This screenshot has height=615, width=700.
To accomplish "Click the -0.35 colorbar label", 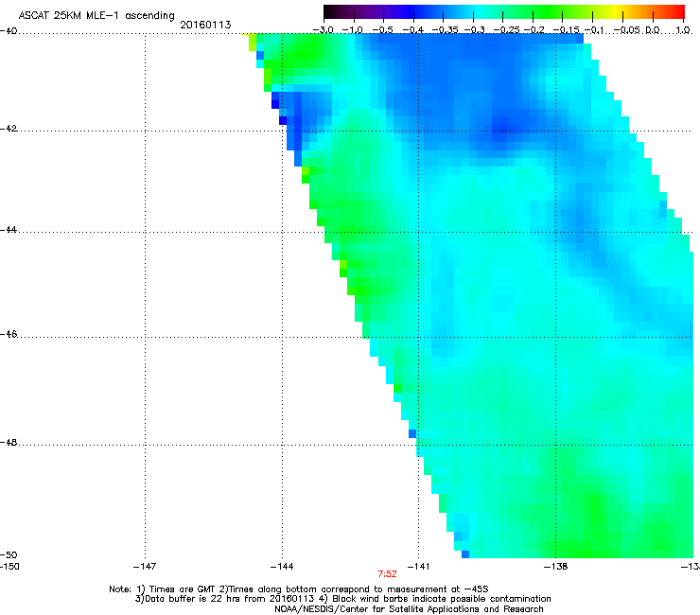I will pos(446,30).
